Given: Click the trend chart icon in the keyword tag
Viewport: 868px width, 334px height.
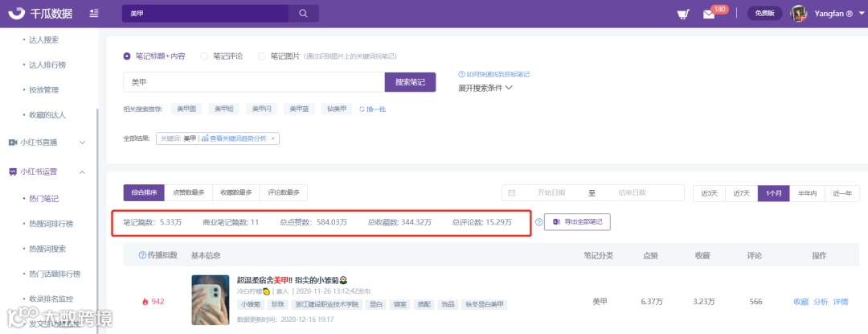Looking at the screenshot, I should 205,138.
